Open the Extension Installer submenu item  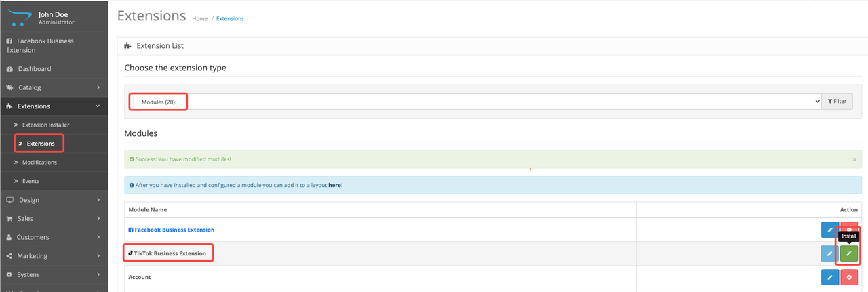[x=45, y=125]
